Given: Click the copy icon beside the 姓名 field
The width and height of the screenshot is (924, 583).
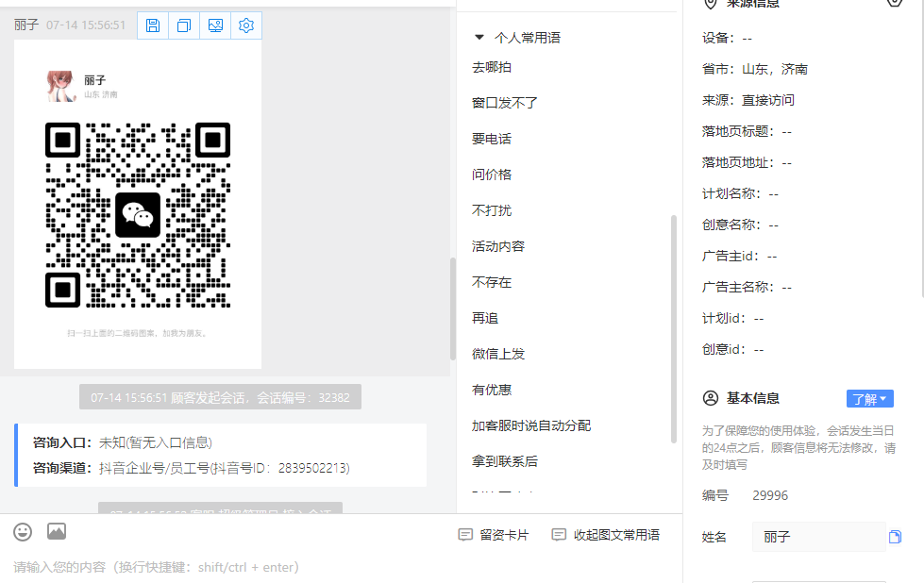Looking at the screenshot, I should (895, 537).
